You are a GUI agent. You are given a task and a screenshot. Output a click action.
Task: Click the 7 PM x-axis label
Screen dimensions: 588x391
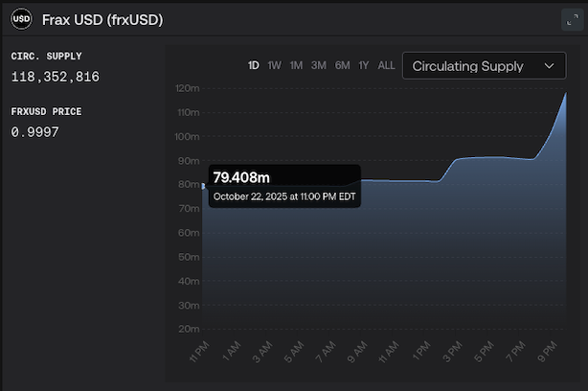pyautogui.click(x=515, y=352)
